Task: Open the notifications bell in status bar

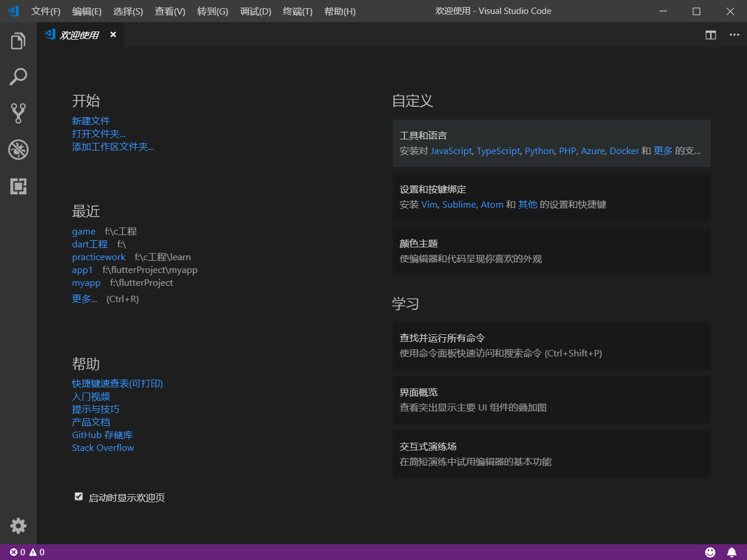Action: (731, 552)
